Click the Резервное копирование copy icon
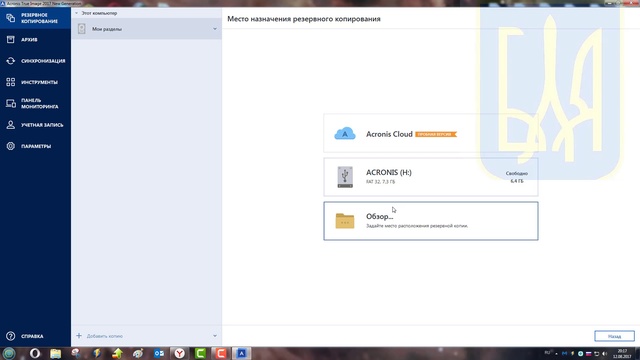Screen dimensions: 640x360 11,18
